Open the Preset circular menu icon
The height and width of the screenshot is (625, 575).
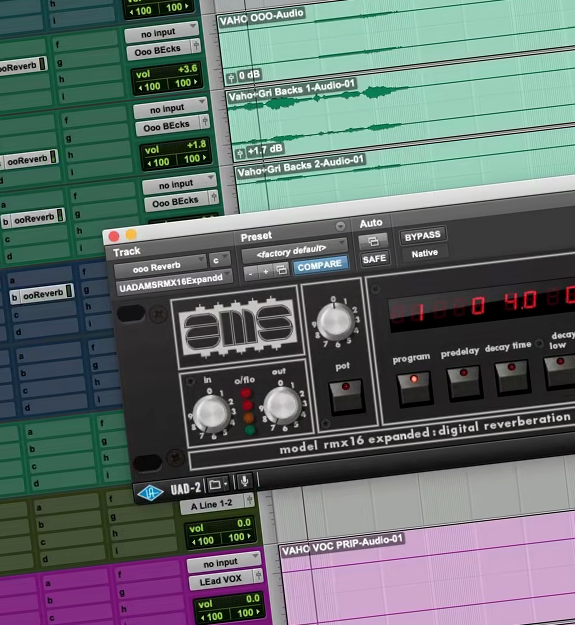[340, 226]
